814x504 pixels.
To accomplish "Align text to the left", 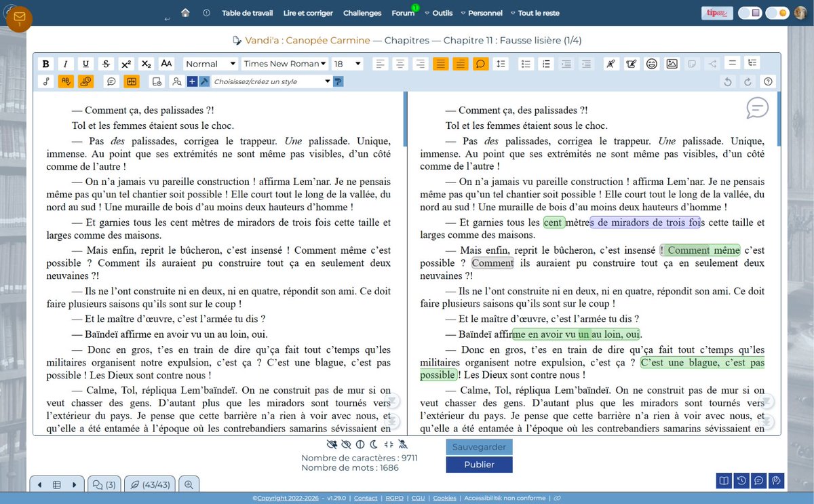I will (381, 64).
